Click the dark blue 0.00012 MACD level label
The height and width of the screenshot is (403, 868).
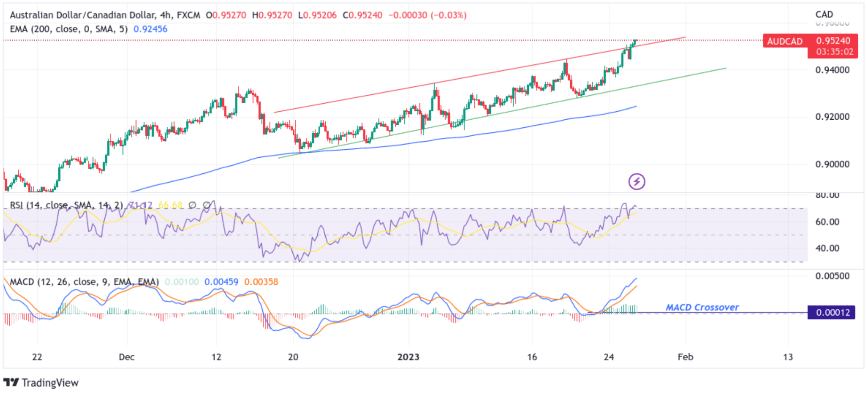coord(832,313)
